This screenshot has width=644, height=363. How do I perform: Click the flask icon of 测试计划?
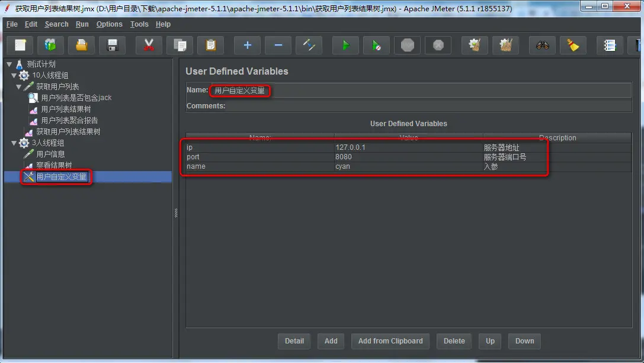tap(20, 64)
